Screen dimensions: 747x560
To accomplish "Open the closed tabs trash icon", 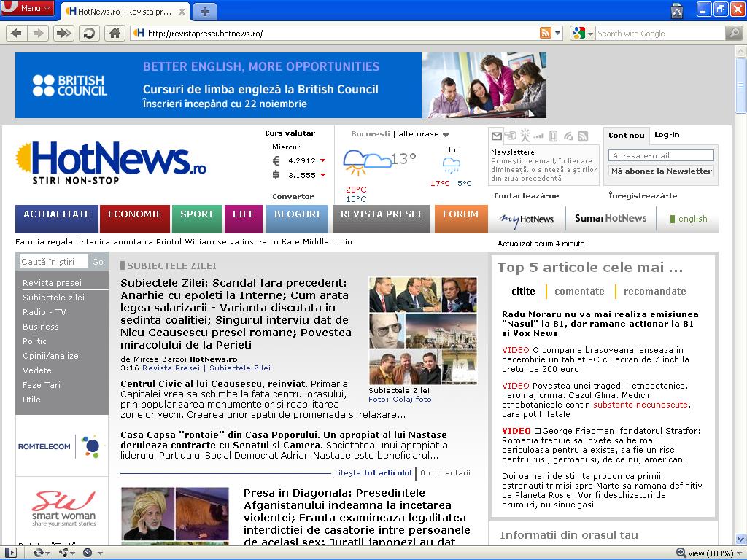I will coord(677,10).
